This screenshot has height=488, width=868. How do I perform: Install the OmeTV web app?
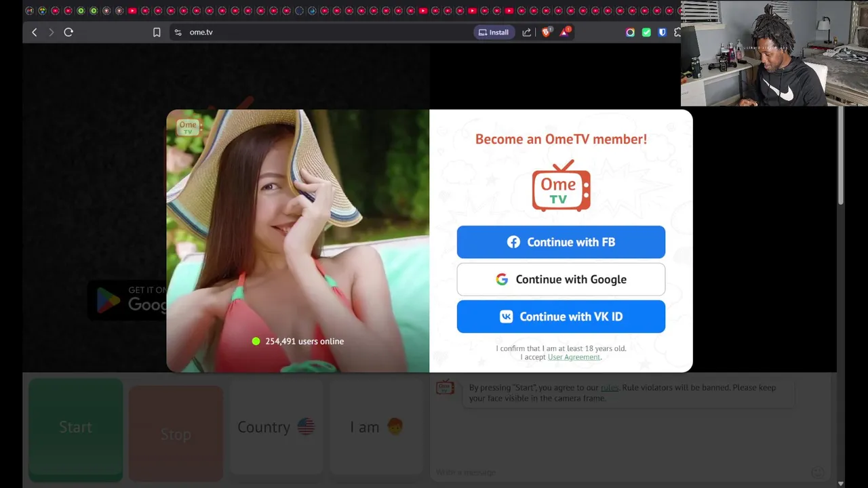pos(494,32)
